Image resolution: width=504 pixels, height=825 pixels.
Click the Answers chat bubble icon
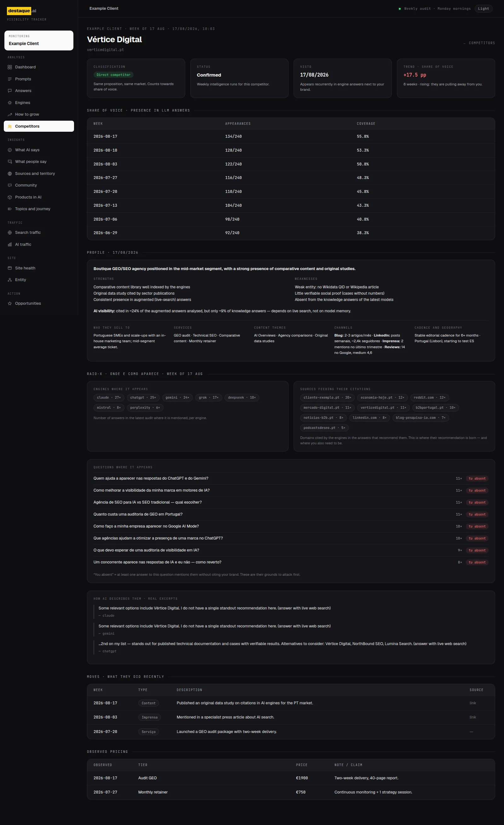pyautogui.click(x=10, y=91)
